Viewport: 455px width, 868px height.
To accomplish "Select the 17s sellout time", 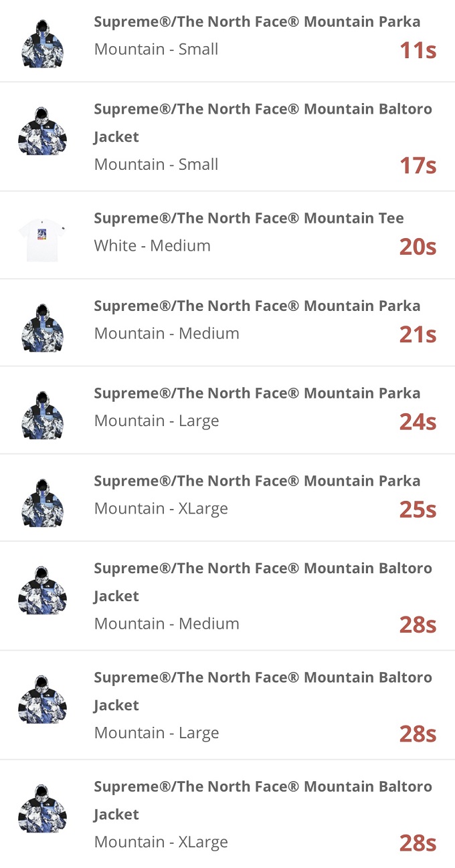I will [x=418, y=165].
